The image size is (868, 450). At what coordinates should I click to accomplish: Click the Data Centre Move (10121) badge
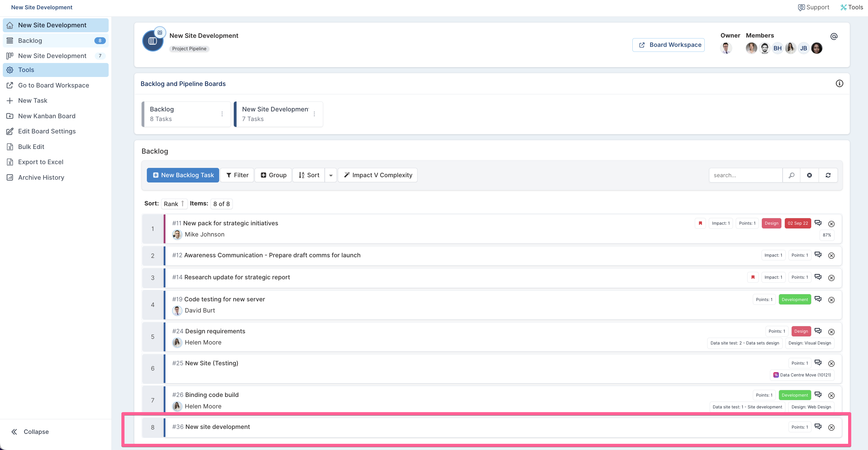[x=802, y=375]
